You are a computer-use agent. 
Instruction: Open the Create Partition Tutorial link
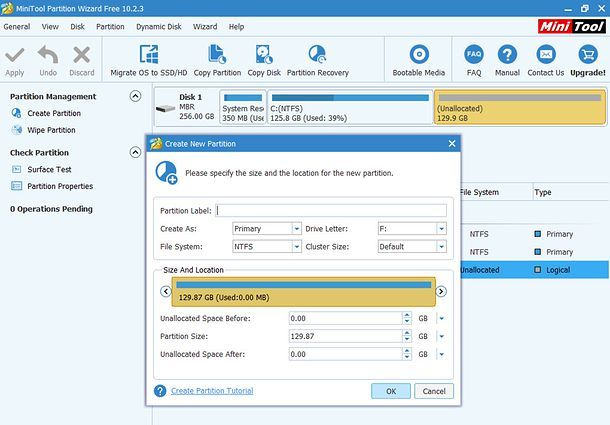coord(212,391)
